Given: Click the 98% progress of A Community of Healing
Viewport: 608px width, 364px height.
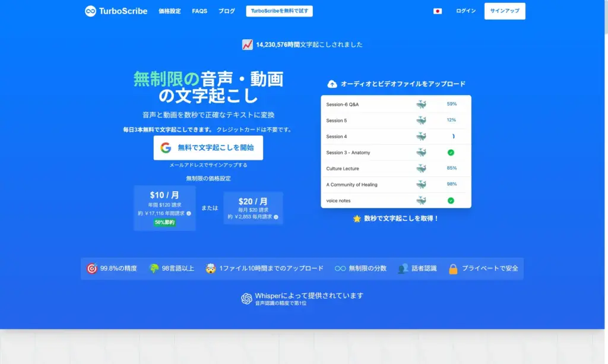Looking at the screenshot, I should (x=452, y=184).
